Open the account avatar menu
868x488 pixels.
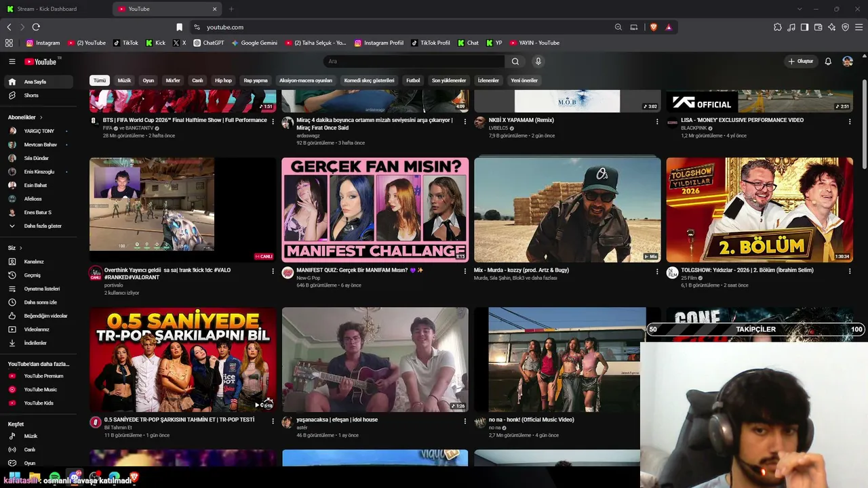click(848, 62)
